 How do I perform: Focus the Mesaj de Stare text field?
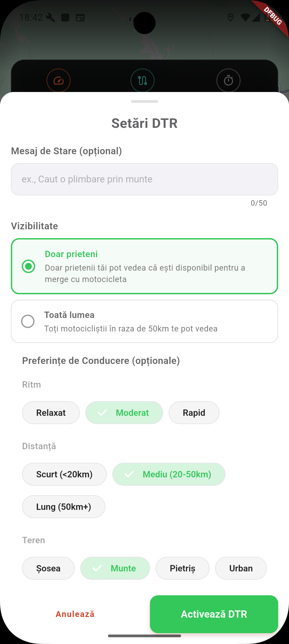(144, 179)
